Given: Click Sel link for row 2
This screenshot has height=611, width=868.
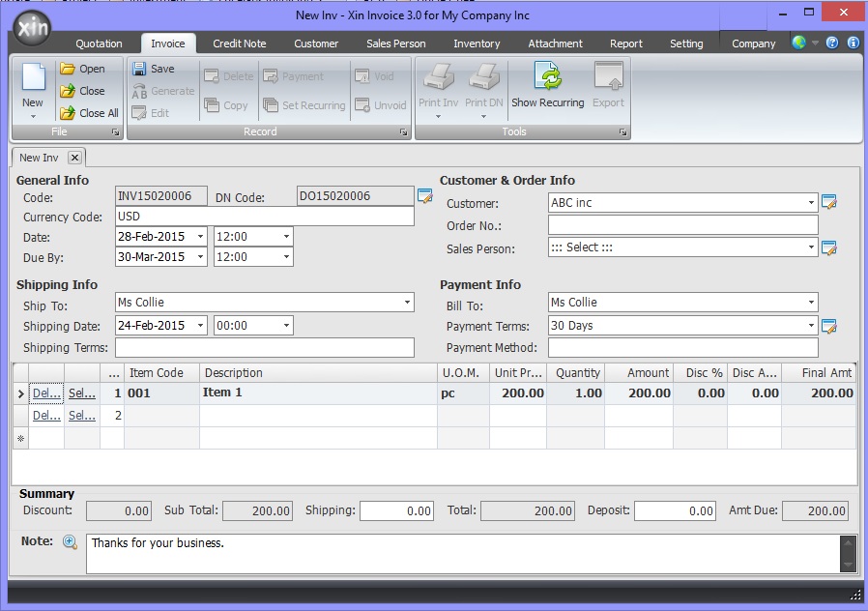Looking at the screenshot, I should [x=82, y=416].
